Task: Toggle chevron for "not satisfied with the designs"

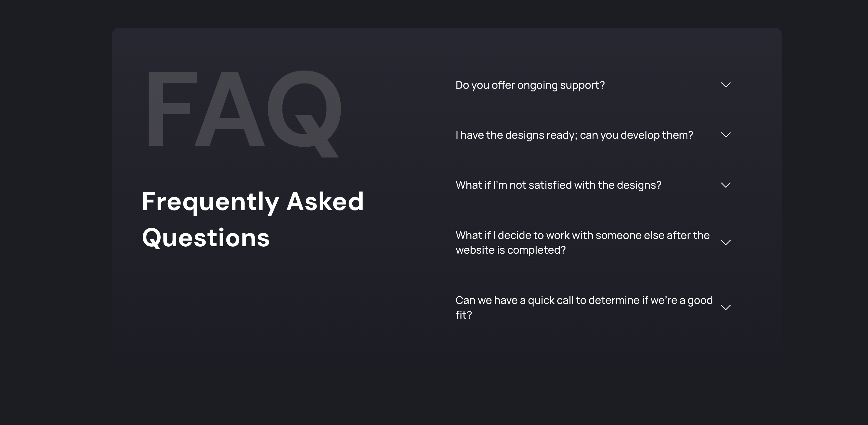Action: tap(726, 185)
